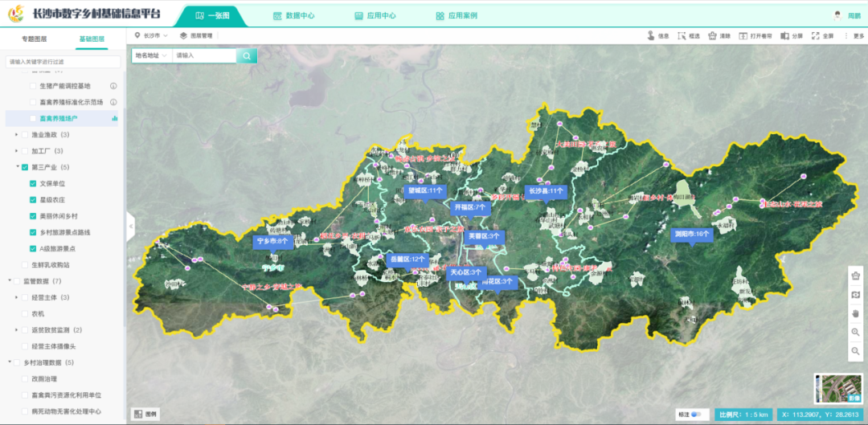Click the zoom out map control
Screen dimensions: 868x425
pyautogui.click(x=855, y=351)
